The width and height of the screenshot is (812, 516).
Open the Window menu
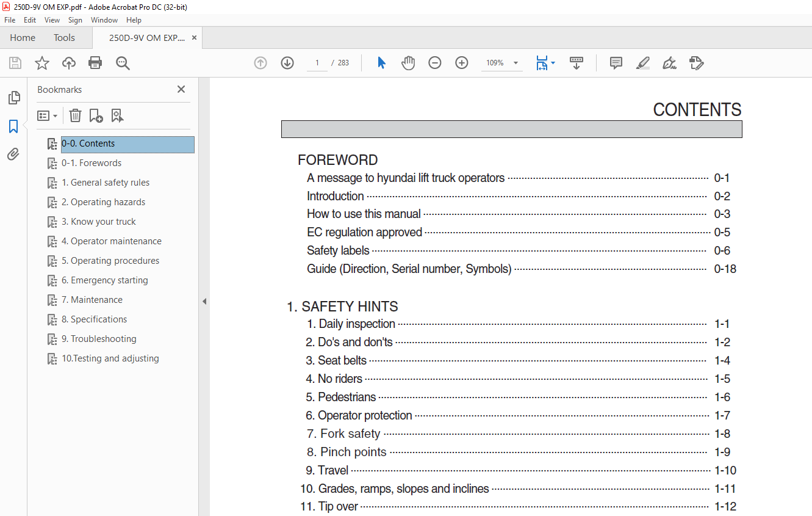tap(104, 20)
